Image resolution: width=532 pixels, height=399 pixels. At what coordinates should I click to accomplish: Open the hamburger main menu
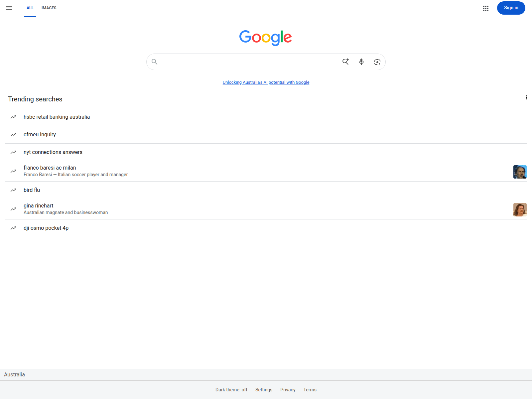pyautogui.click(x=9, y=8)
